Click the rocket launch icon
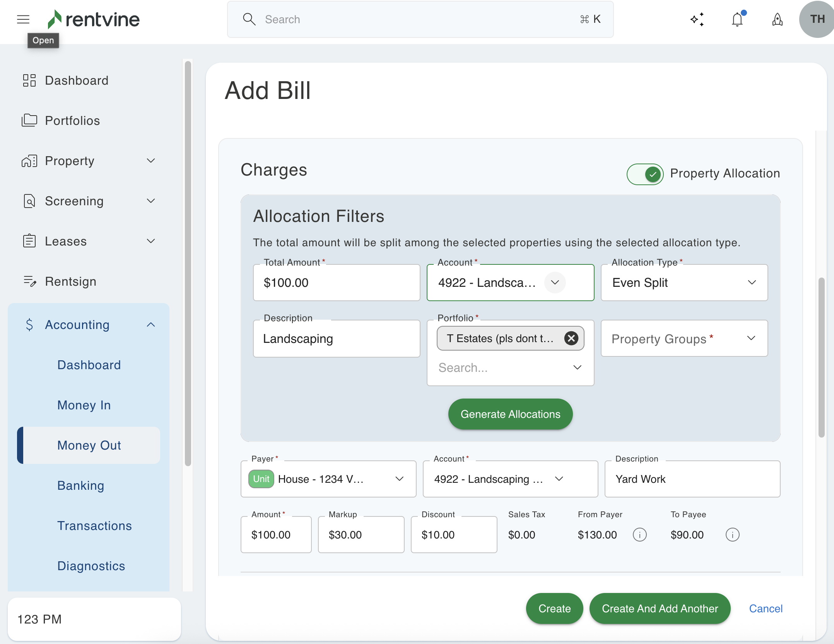 click(x=777, y=19)
